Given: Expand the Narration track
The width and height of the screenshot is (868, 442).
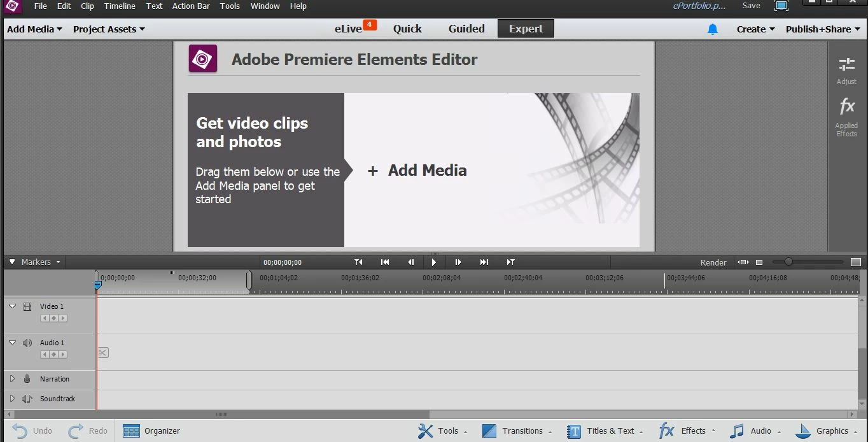Looking at the screenshot, I should [12, 379].
